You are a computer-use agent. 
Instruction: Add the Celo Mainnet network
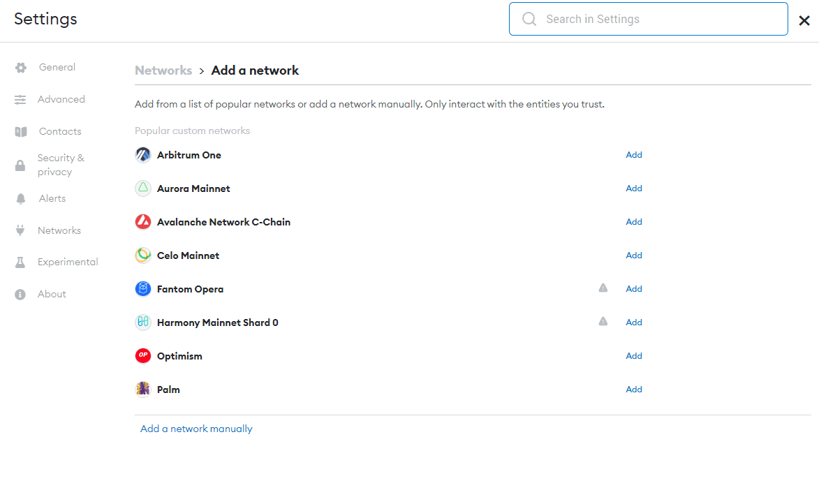click(634, 255)
